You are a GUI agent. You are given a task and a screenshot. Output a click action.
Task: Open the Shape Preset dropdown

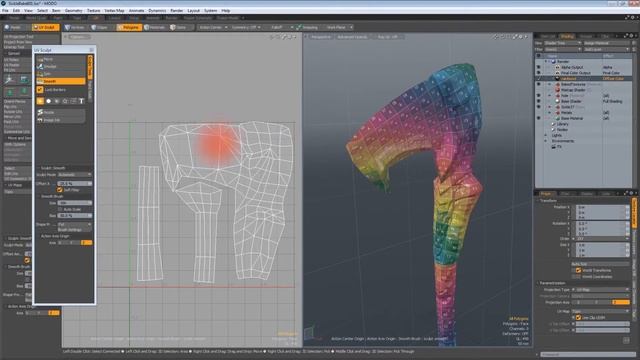75,224
